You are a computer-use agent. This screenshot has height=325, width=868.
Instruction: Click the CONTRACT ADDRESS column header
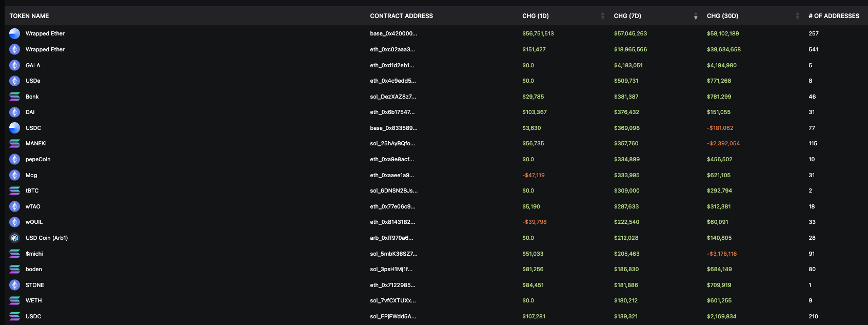402,16
